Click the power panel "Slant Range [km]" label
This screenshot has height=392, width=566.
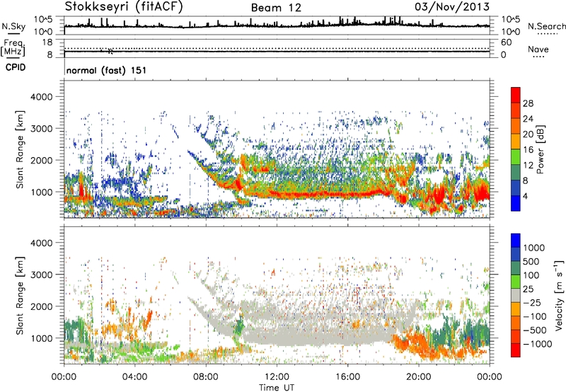(20, 149)
